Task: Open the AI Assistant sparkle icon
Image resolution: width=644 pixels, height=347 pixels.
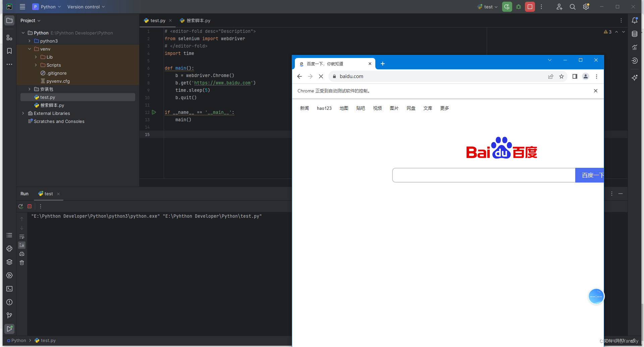Action: tap(635, 78)
